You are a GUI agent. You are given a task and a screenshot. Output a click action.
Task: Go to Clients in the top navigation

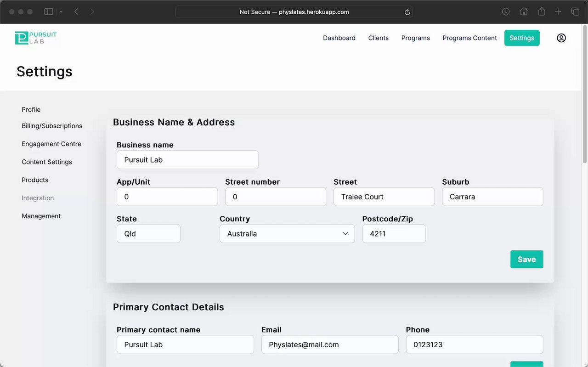379,38
